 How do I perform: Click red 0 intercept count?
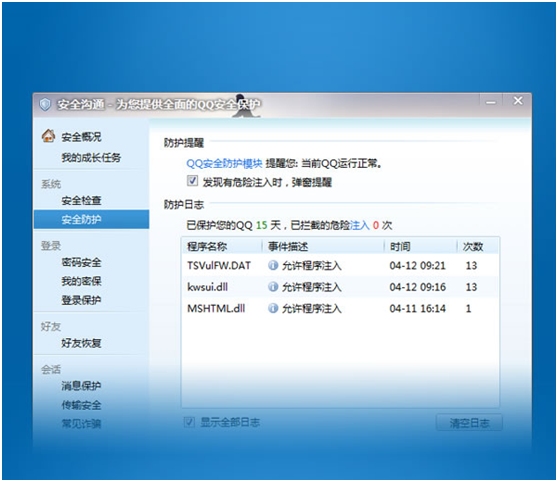click(x=376, y=225)
